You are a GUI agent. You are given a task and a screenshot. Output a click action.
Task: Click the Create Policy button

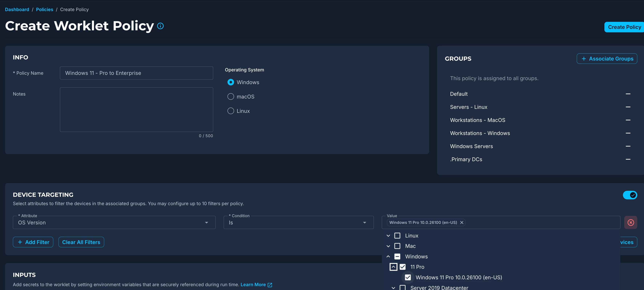tap(624, 27)
